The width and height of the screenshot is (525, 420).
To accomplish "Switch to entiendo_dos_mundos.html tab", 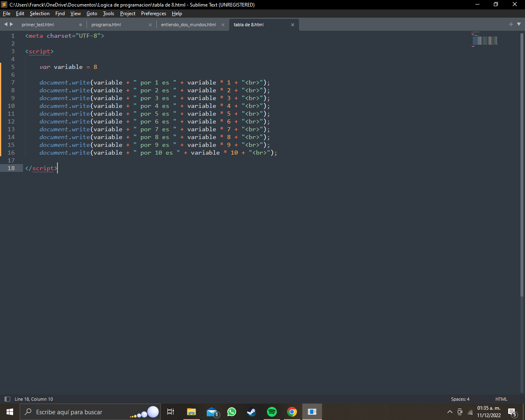I will click(x=189, y=25).
